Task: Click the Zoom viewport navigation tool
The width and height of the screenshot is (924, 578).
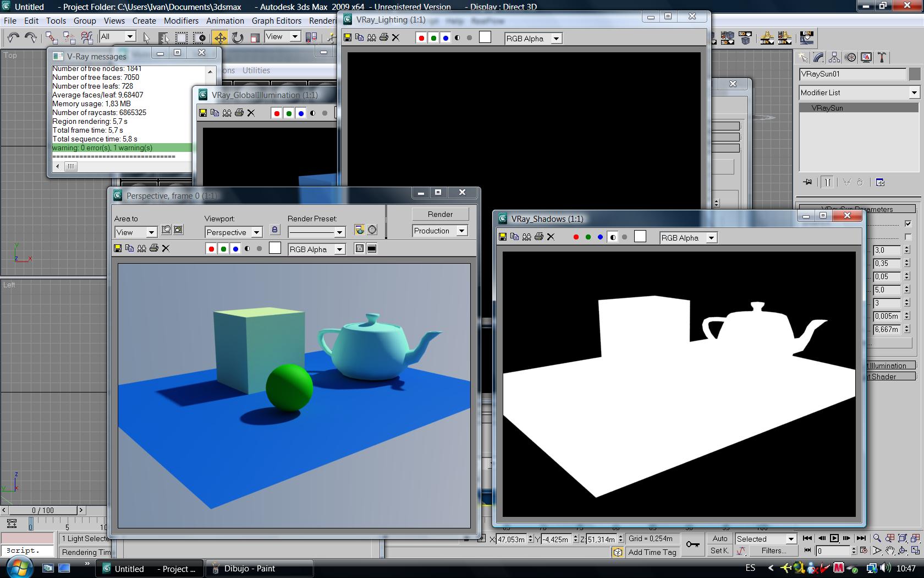Action: [877, 538]
